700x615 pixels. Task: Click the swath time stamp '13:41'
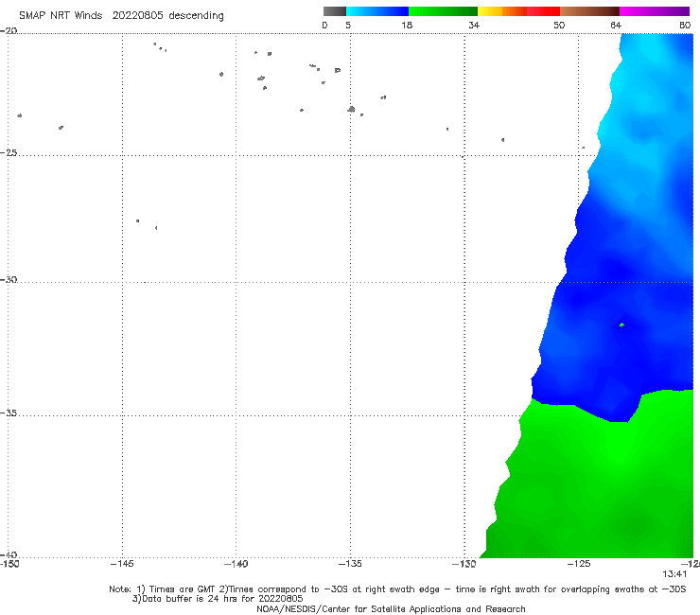pos(674,574)
